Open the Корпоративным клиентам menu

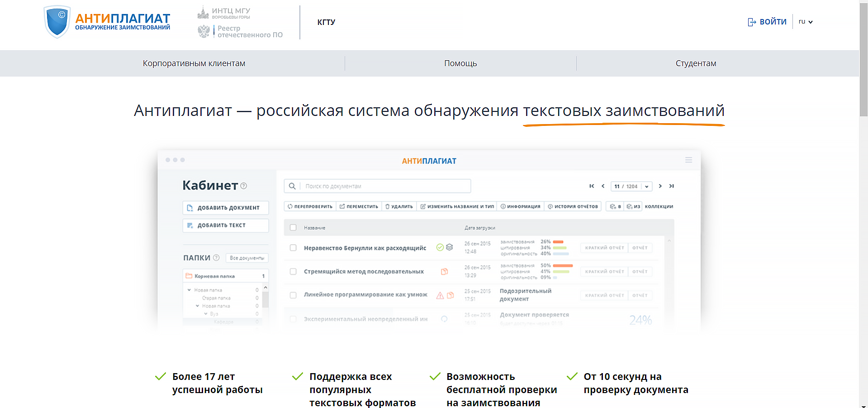click(194, 63)
